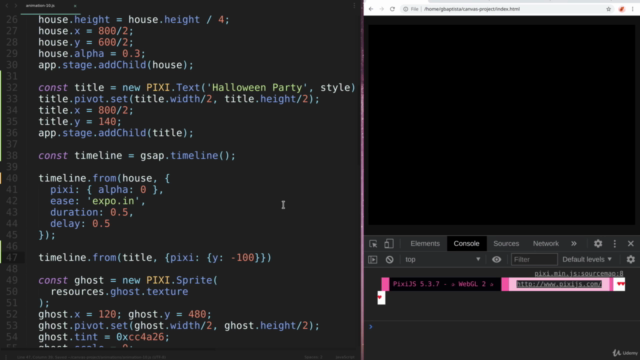The height and width of the screenshot is (360, 640).
Task: Click line number 40 in the gutter
Action: pos(12,178)
